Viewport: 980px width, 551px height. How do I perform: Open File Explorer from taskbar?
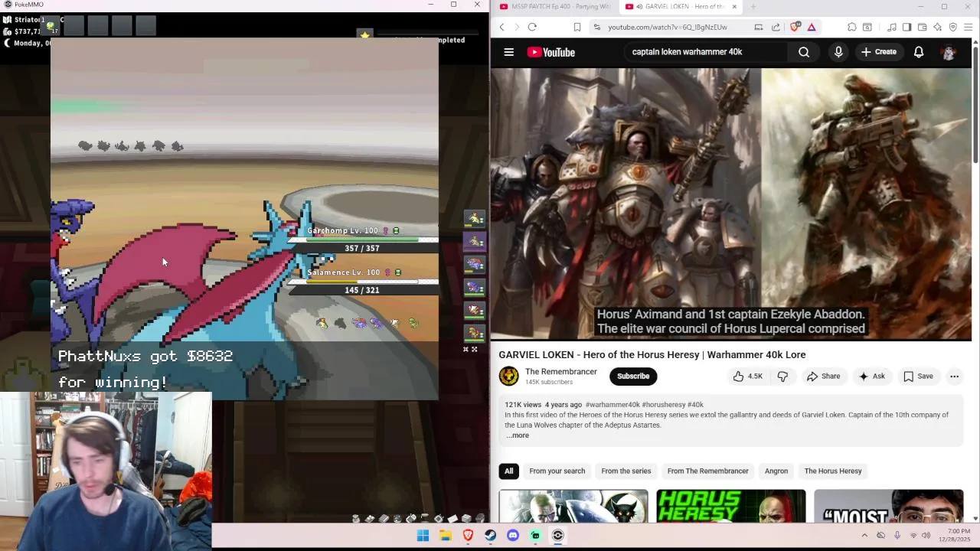click(x=445, y=536)
